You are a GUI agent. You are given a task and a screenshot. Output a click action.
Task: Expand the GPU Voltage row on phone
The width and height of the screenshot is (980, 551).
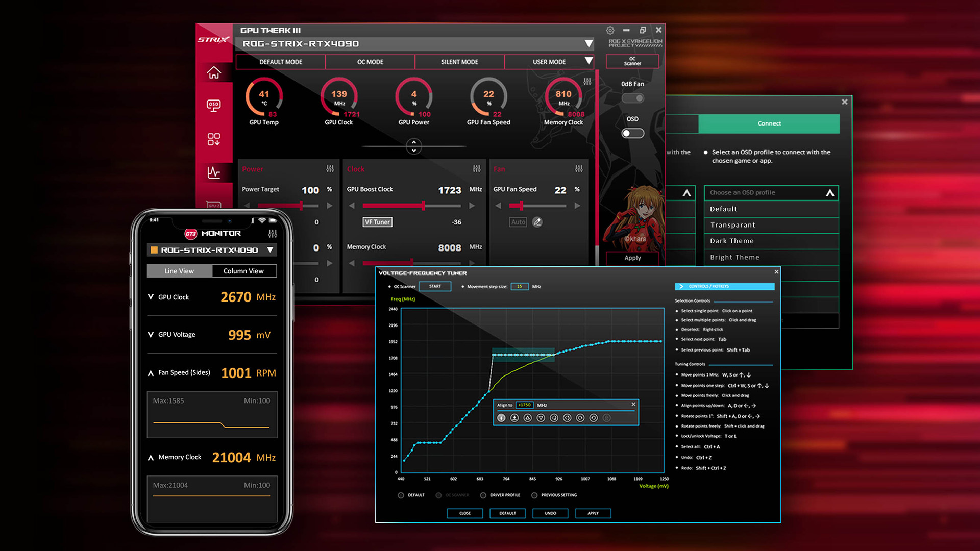click(151, 335)
